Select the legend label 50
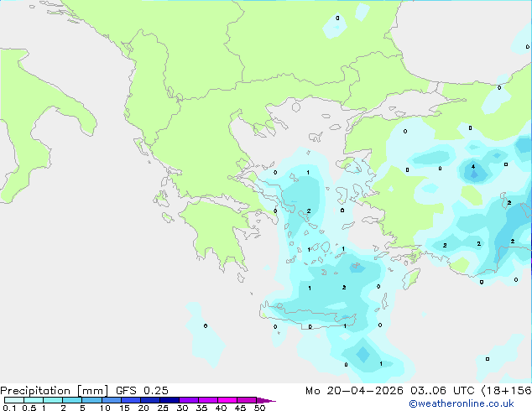The width and height of the screenshot is (532, 411). [x=260, y=408]
